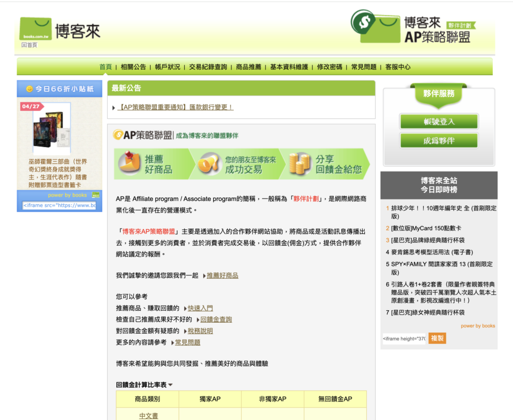Click the 04/27 date tag

point(32,106)
